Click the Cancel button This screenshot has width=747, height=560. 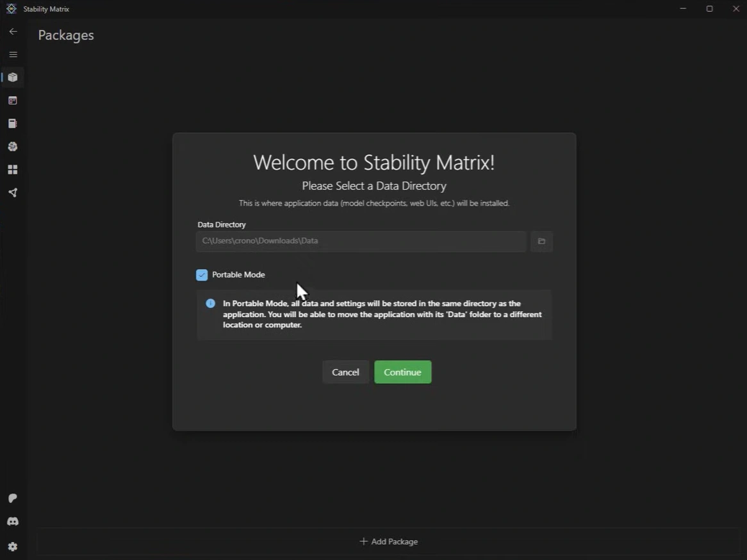345,372
